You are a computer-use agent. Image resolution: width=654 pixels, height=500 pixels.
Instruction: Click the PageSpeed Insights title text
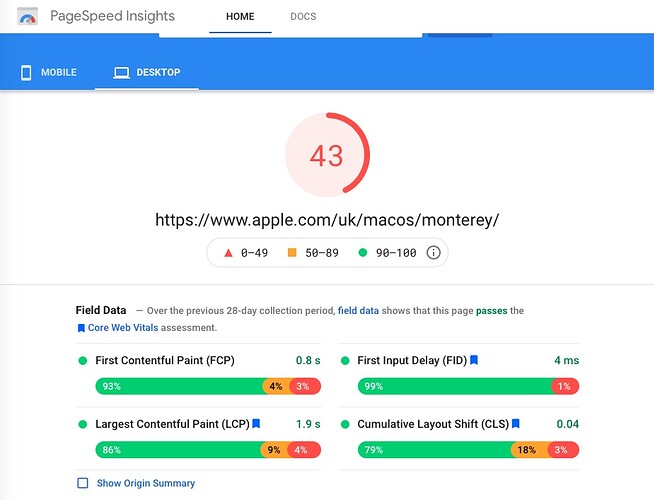pyautogui.click(x=113, y=16)
